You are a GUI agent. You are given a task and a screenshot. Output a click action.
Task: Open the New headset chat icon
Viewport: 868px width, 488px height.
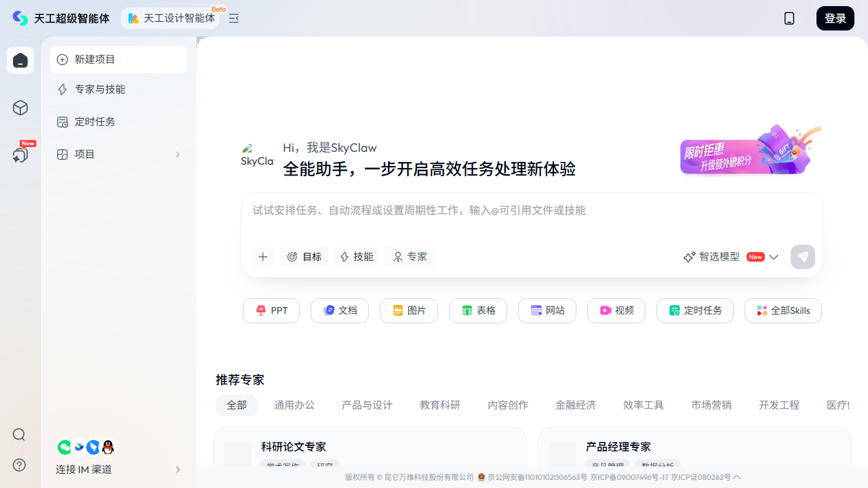(20, 155)
